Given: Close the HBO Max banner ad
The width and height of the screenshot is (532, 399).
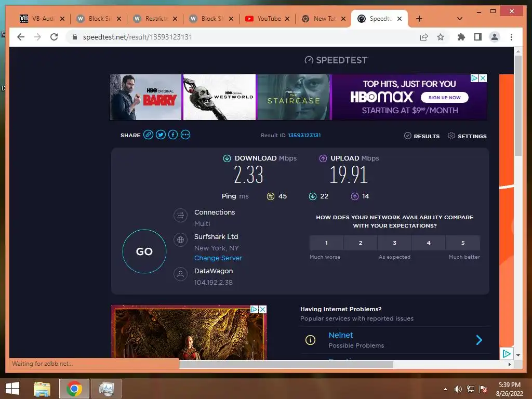Looking at the screenshot, I should [x=483, y=78].
